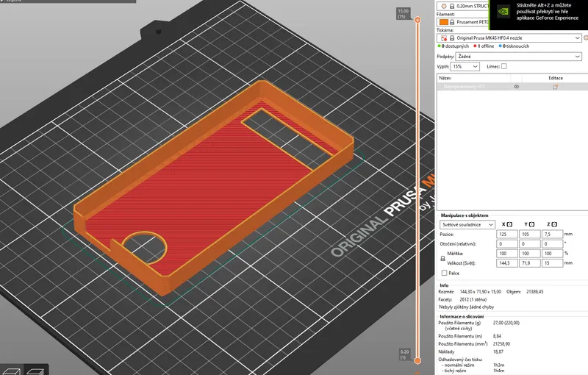Viewport: 588px width, 375px height.
Task: Click the lock icon beside Original Prusa MK4S
Action: [x=452, y=38]
